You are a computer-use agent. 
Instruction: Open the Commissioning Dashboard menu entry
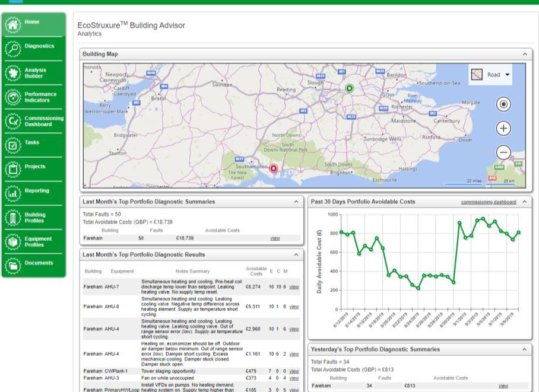click(34, 121)
